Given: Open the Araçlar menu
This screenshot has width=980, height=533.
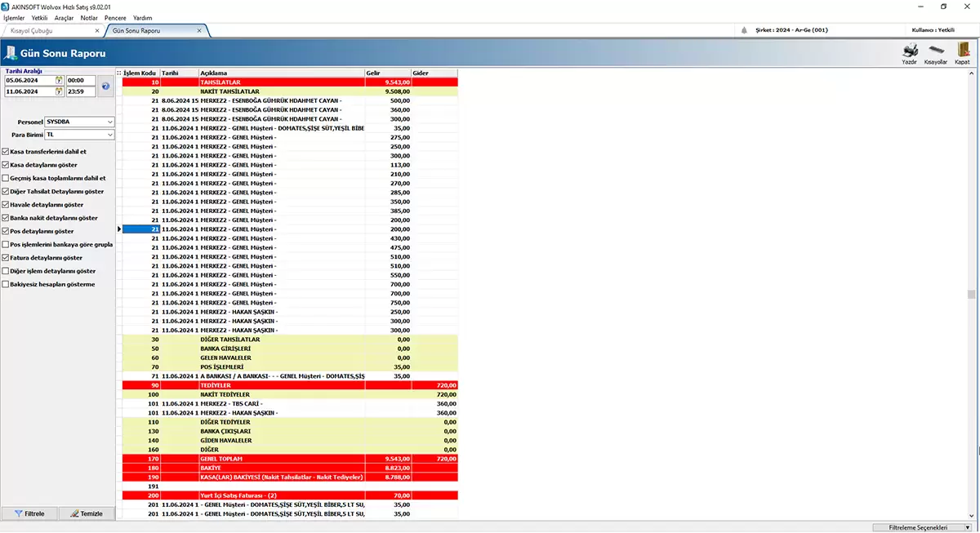Looking at the screenshot, I should pyautogui.click(x=64, y=17).
